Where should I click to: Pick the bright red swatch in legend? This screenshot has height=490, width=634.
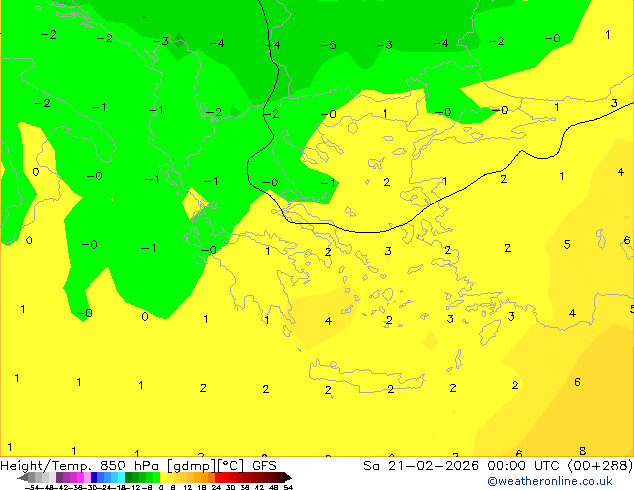coord(218,477)
